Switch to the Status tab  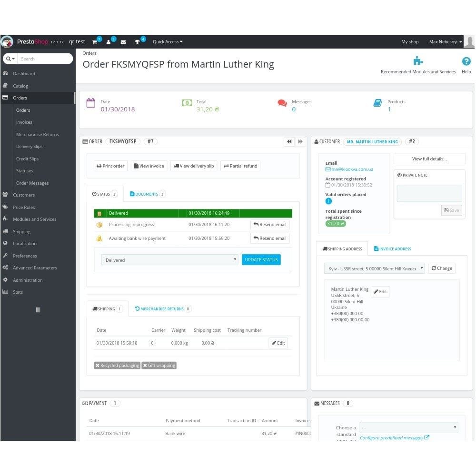point(105,194)
